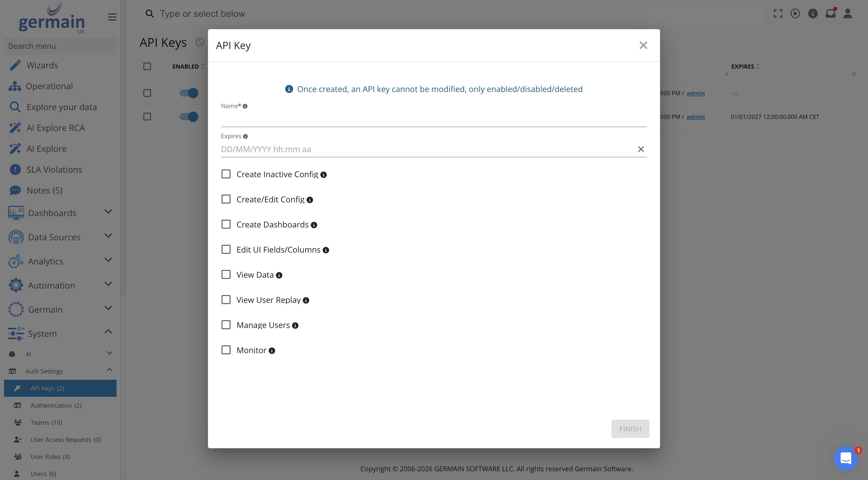Image resolution: width=868 pixels, height=480 pixels.
Task: Toggle enabled switch for n/a expiry key
Action: [189, 93]
